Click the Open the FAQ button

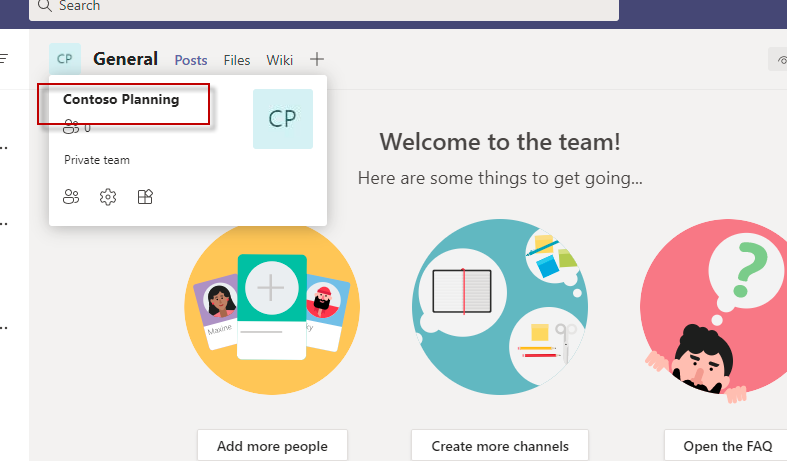coord(726,445)
